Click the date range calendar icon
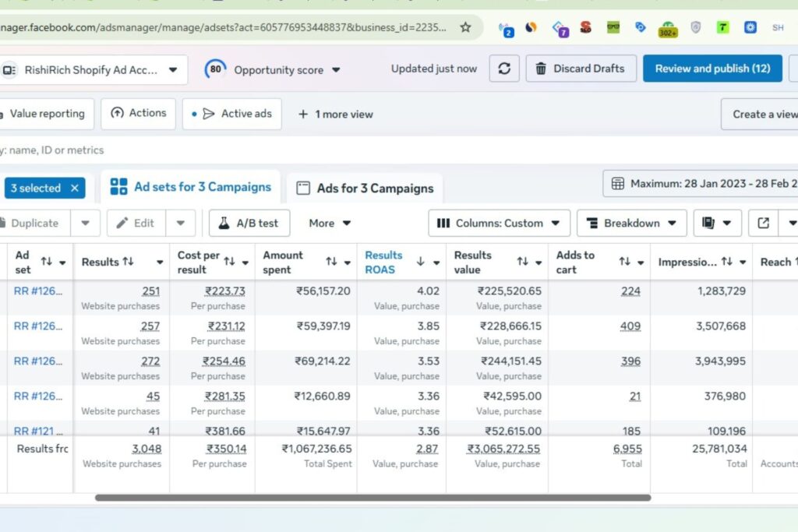 [x=619, y=183]
